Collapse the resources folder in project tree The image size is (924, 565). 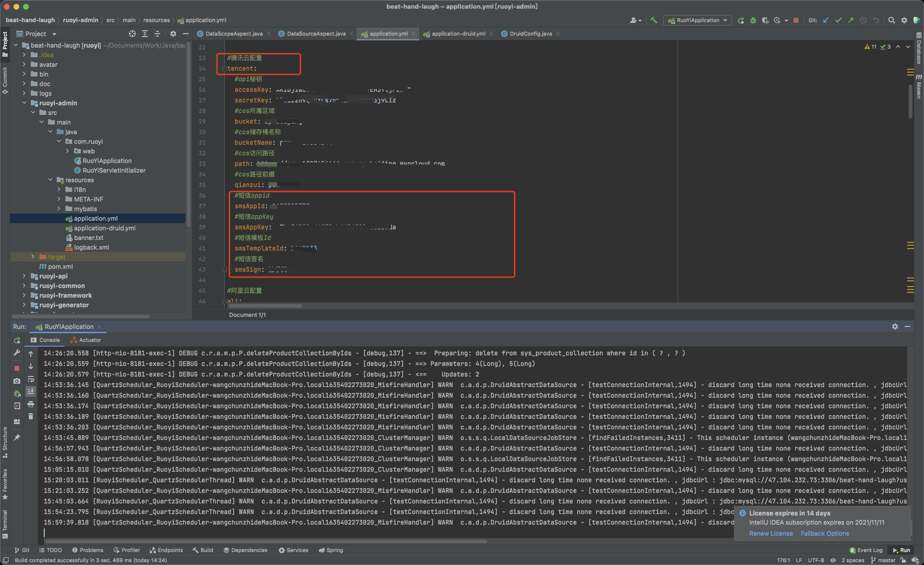(x=50, y=180)
